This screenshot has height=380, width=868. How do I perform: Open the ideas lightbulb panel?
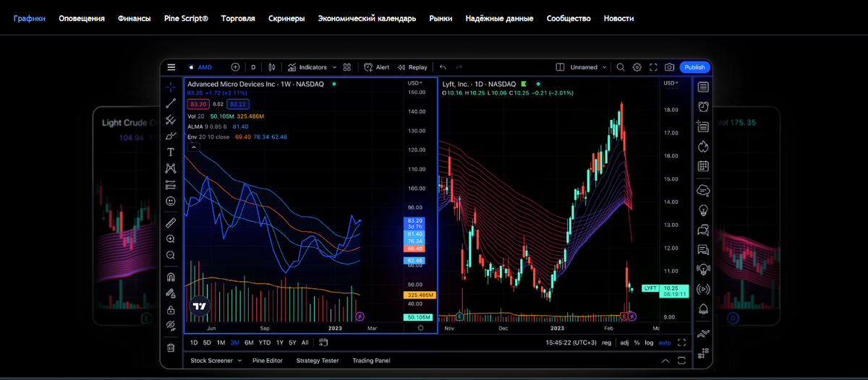point(703,210)
